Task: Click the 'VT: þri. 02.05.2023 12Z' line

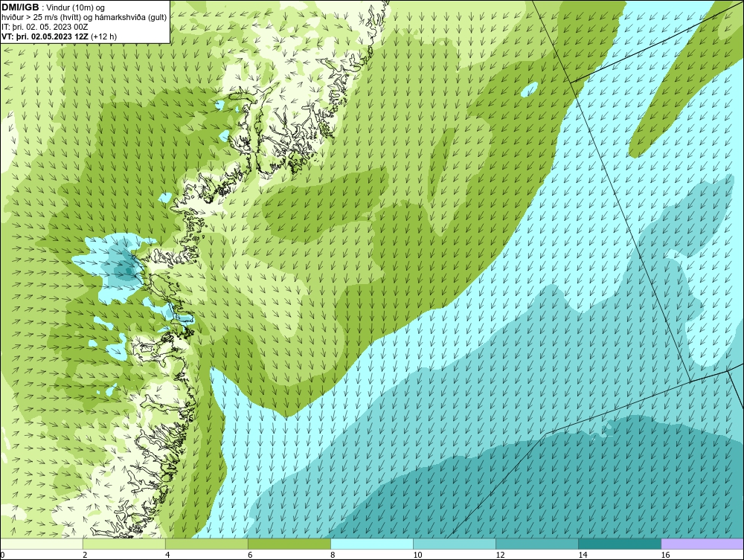Action: [x=45, y=36]
